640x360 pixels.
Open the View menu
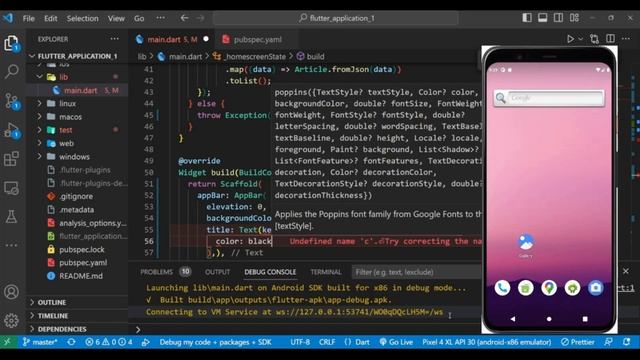tap(116, 18)
